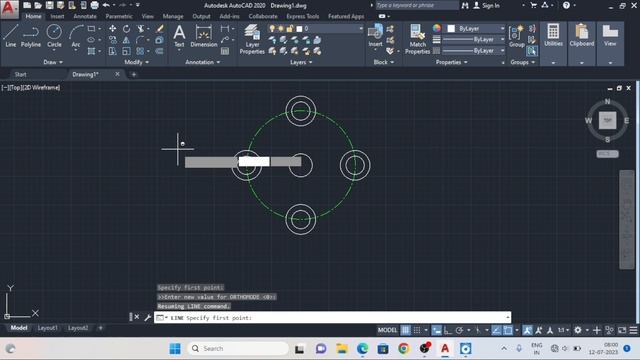Open the Insert ribbon tab
The width and height of the screenshot is (640, 360).
pyautogui.click(x=57, y=16)
